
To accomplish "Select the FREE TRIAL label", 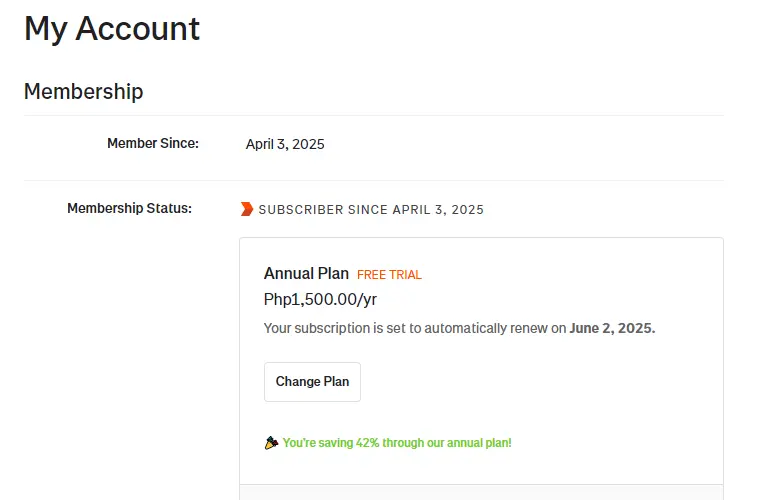I will [x=389, y=274].
